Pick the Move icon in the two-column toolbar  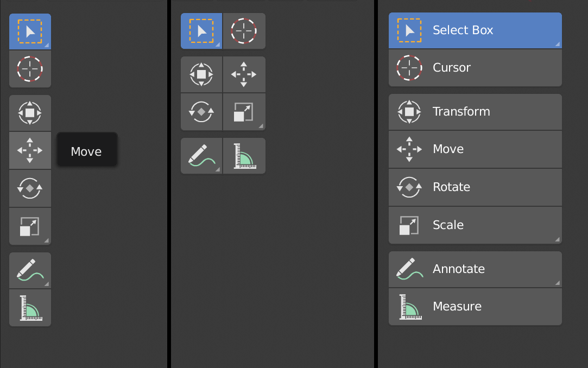click(244, 74)
